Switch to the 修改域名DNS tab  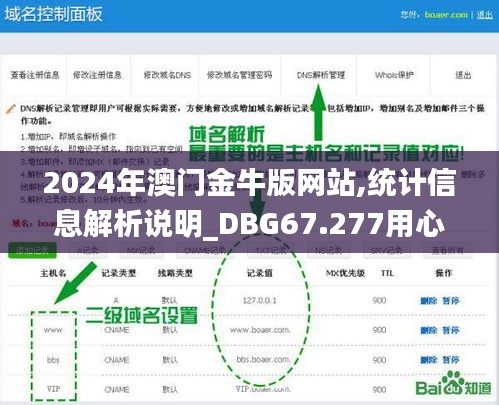pos(167,75)
